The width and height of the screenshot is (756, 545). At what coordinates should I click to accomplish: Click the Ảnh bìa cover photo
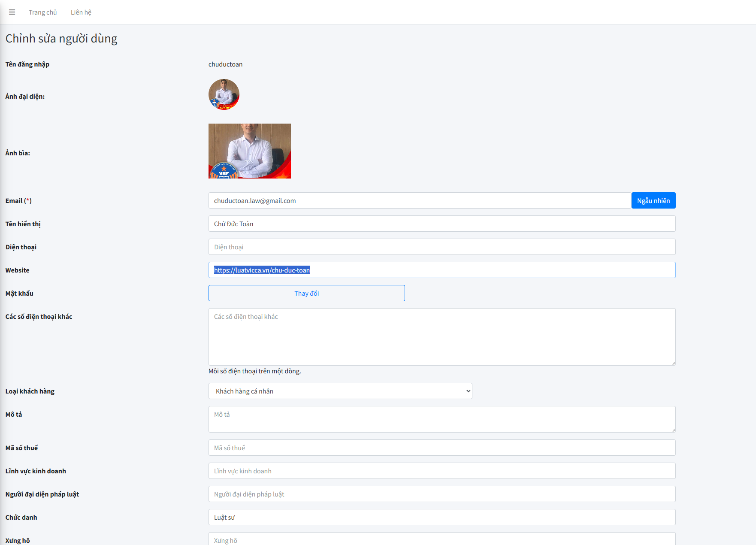(x=249, y=151)
